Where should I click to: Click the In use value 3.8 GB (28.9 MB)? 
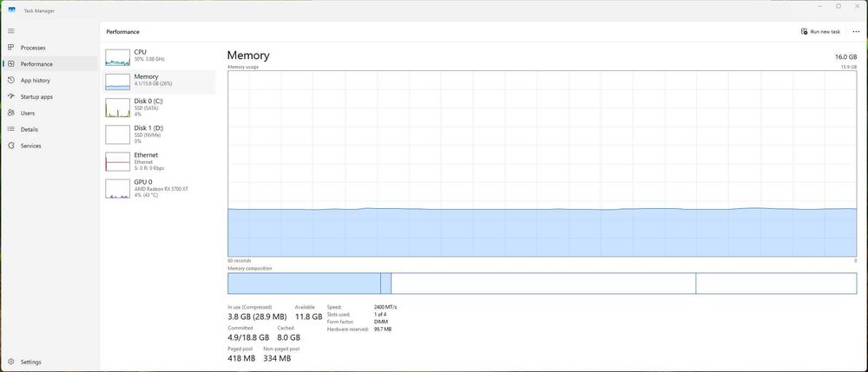pos(257,317)
